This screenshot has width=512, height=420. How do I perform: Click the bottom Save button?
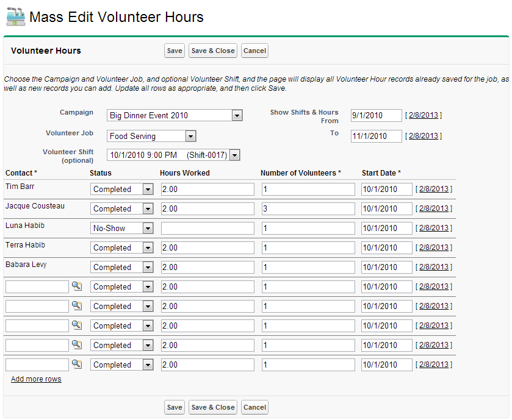(175, 407)
